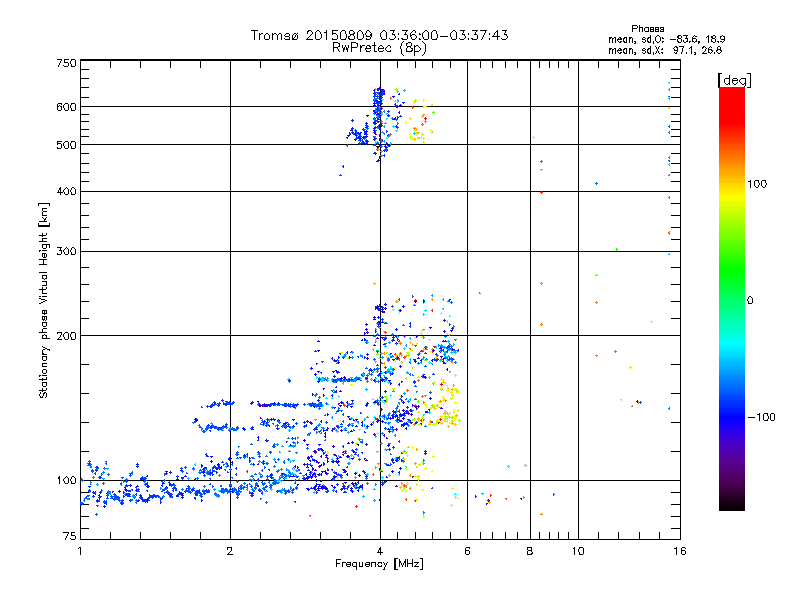Click the colorbar tick label "0"
Image resolution: width=800 pixels, height=600 pixels.
750,301
